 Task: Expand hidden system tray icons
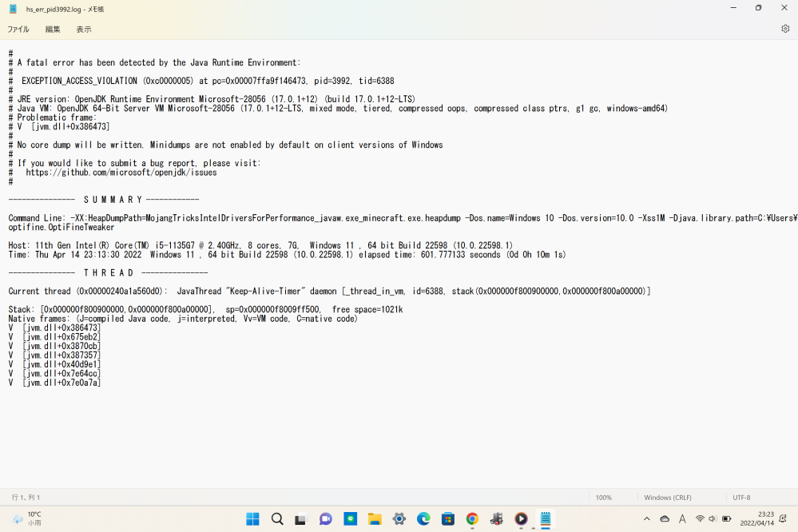coord(647,518)
